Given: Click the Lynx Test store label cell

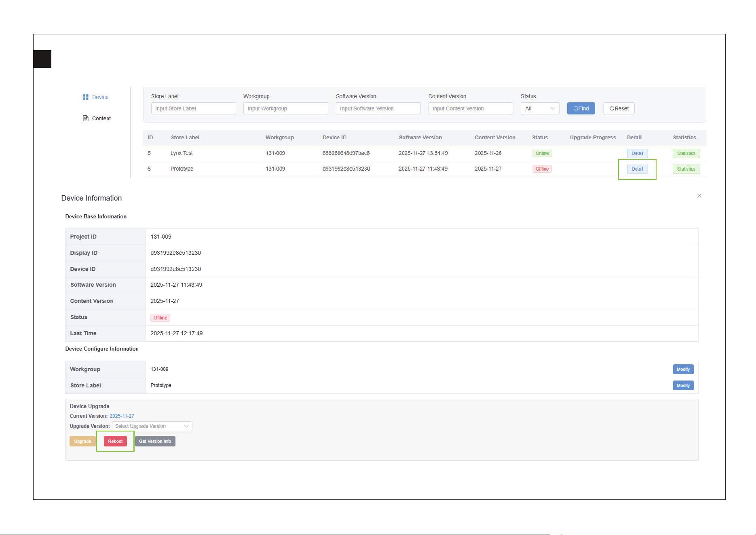Looking at the screenshot, I should [x=182, y=153].
